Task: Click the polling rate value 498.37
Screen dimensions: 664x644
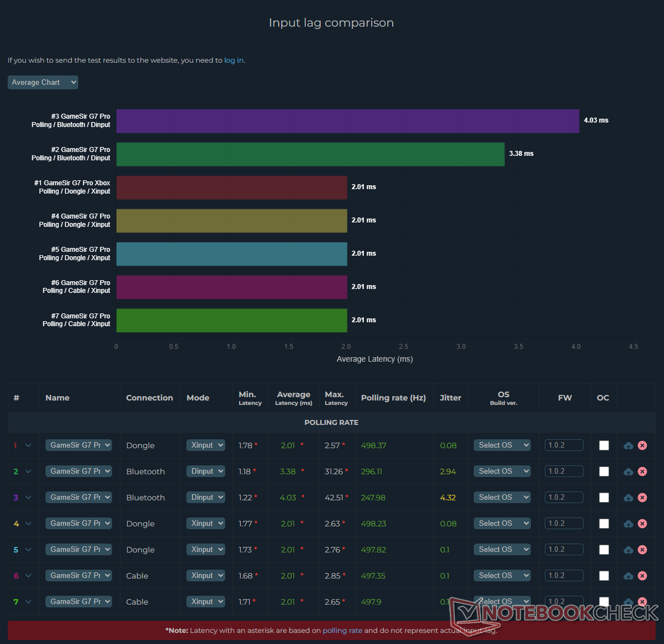Action: tap(373, 445)
